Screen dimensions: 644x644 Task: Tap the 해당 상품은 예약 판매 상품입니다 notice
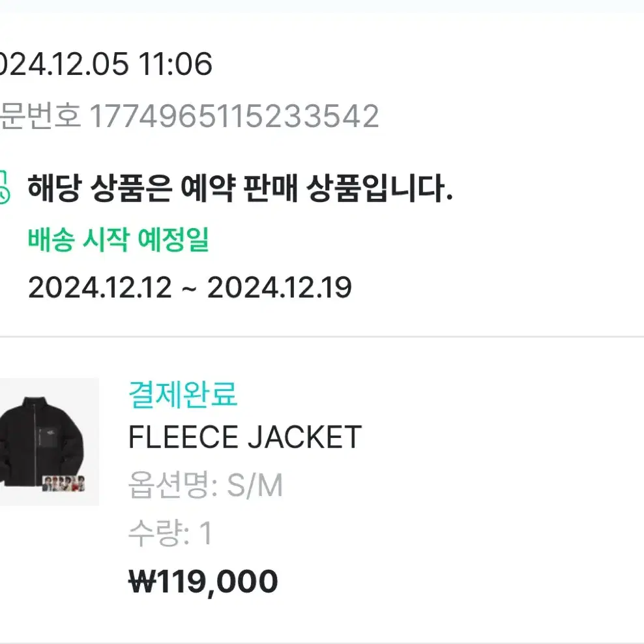click(240, 188)
